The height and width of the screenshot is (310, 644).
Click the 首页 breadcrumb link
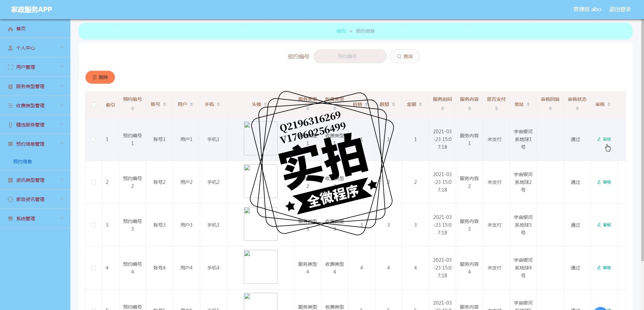tap(341, 31)
